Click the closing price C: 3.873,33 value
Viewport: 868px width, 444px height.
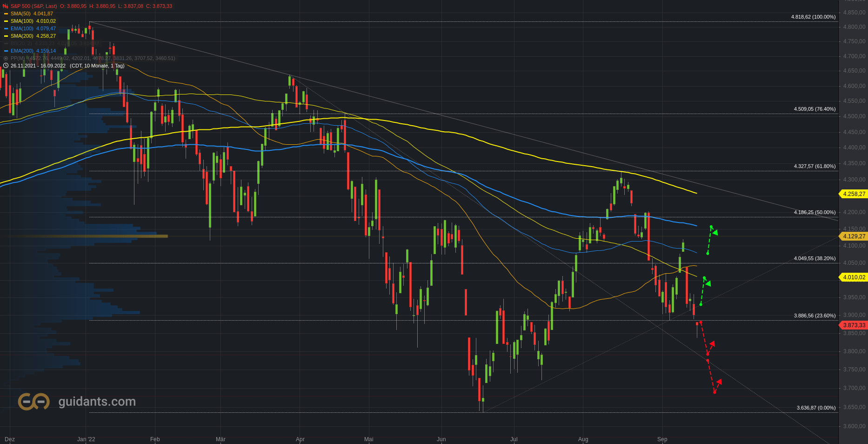click(x=159, y=6)
